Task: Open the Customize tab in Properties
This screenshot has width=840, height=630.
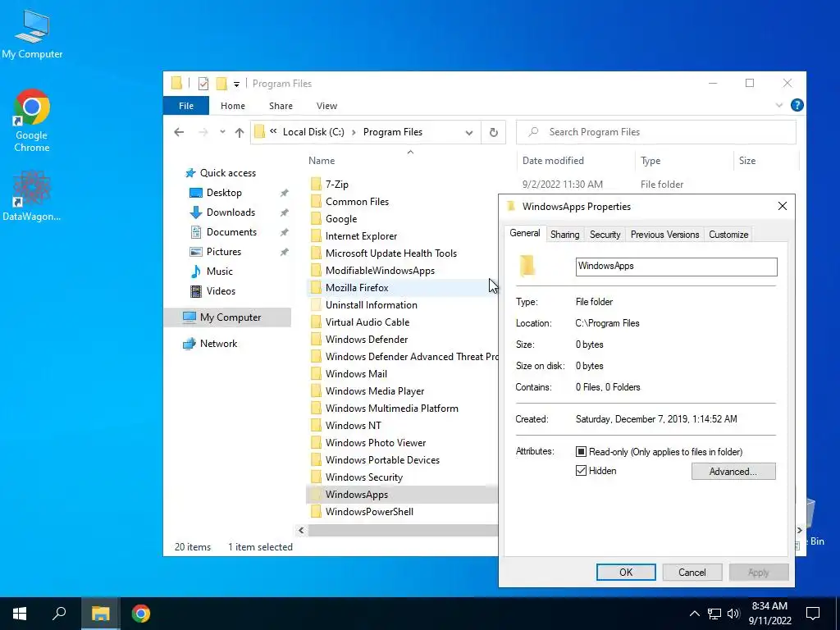Action: (728, 235)
